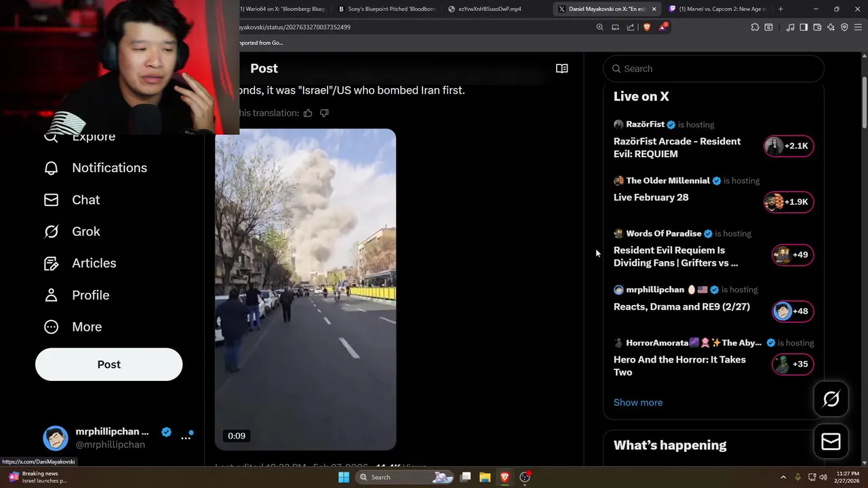Click the +35 listeners badge
This screenshot has width=868, height=488.
(793, 364)
